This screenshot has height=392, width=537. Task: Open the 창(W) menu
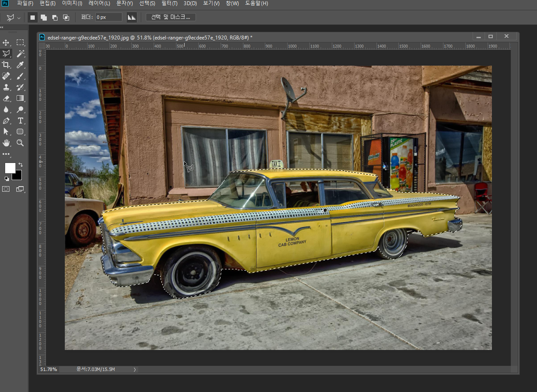pos(232,3)
